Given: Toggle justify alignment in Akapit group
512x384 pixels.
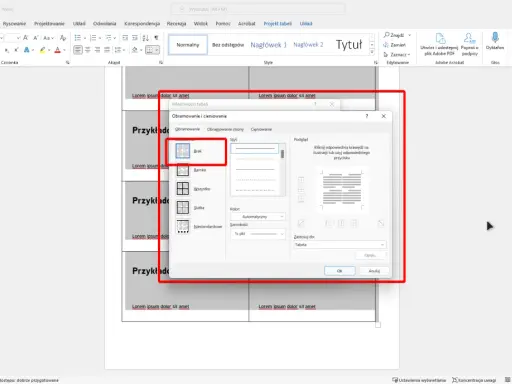Looking at the screenshot, I should pos(107,50).
